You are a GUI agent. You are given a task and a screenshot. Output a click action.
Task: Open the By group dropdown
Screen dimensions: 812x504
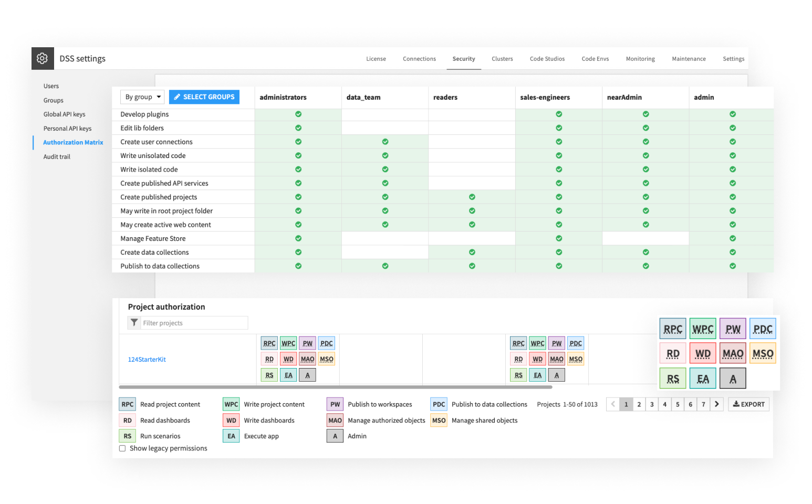pyautogui.click(x=142, y=97)
